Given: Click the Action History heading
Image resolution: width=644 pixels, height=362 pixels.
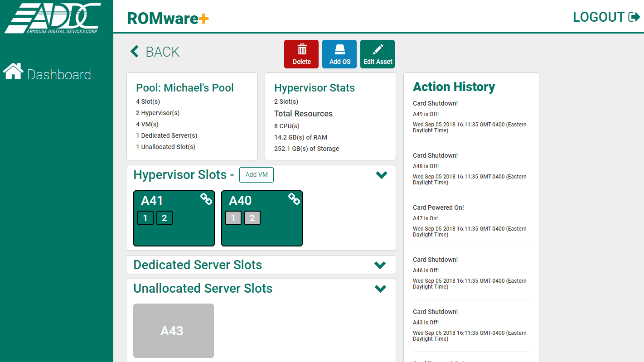Looking at the screenshot, I should tap(454, 87).
